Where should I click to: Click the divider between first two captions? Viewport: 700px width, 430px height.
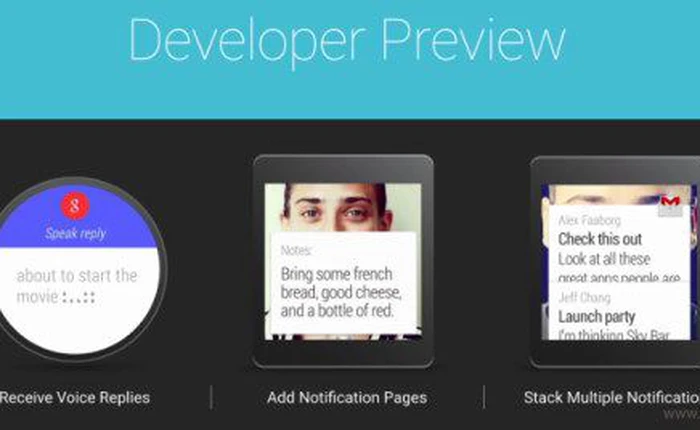(211, 397)
